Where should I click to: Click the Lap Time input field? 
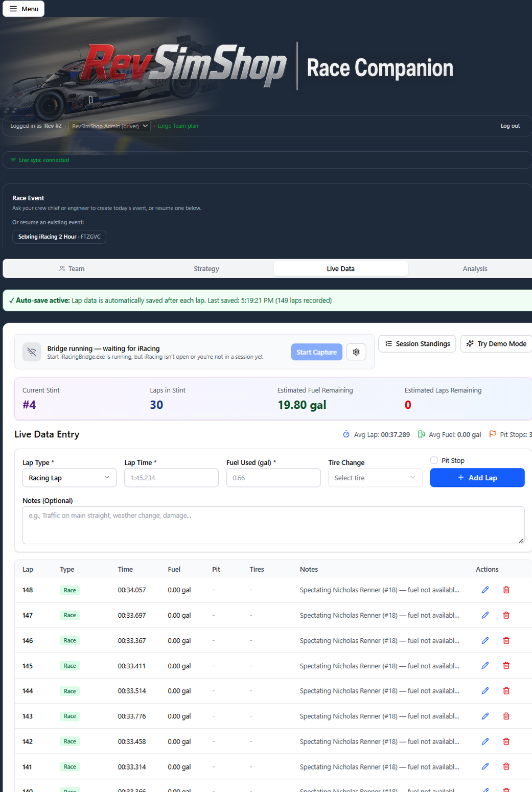(171, 478)
